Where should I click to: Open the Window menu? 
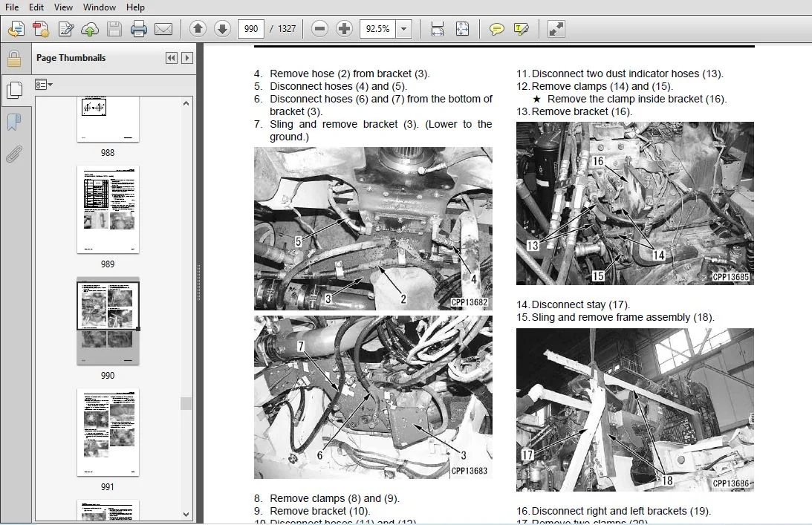point(100,7)
